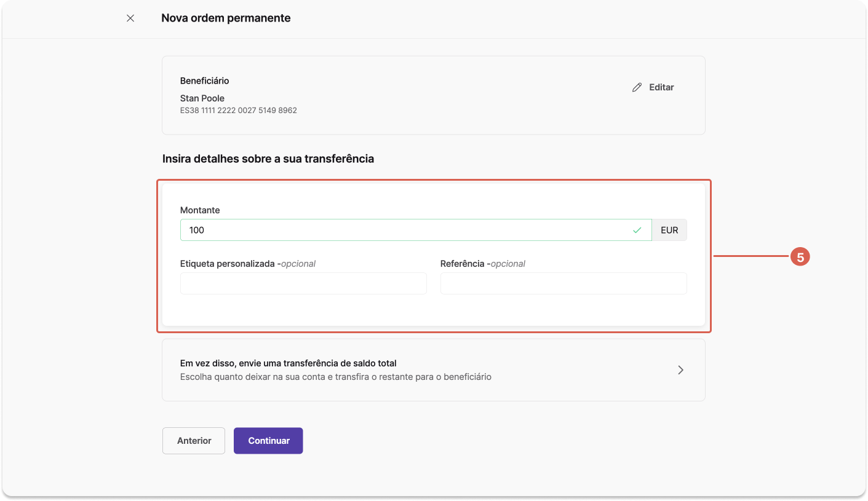The width and height of the screenshot is (868, 501).
Task: Click the Beneficiário heading
Action: point(205,81)
